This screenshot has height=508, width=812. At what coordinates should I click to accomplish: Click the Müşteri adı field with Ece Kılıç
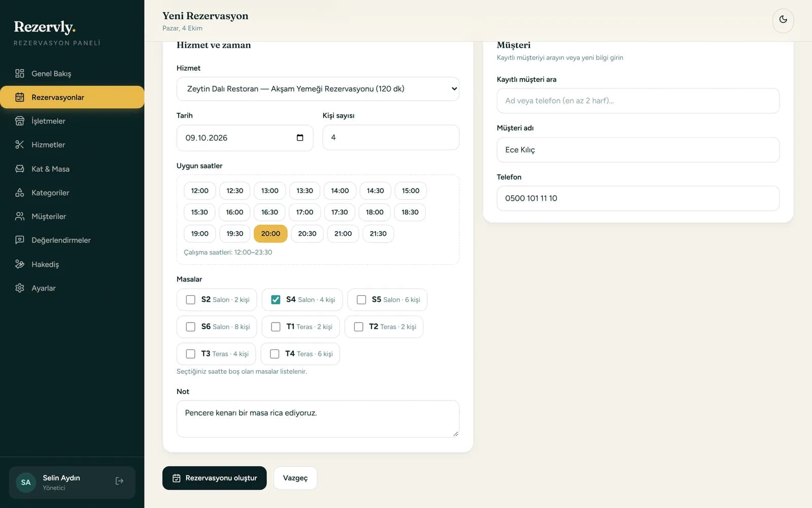(x=638, y=150)
